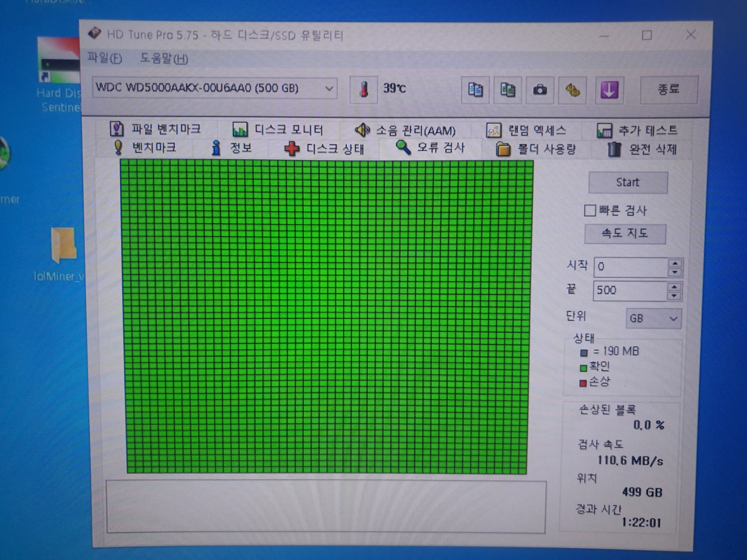Decrease the 끝 value with down arrow
The image size is (747, 560).
pyautogui.click(x=674, y=296)
